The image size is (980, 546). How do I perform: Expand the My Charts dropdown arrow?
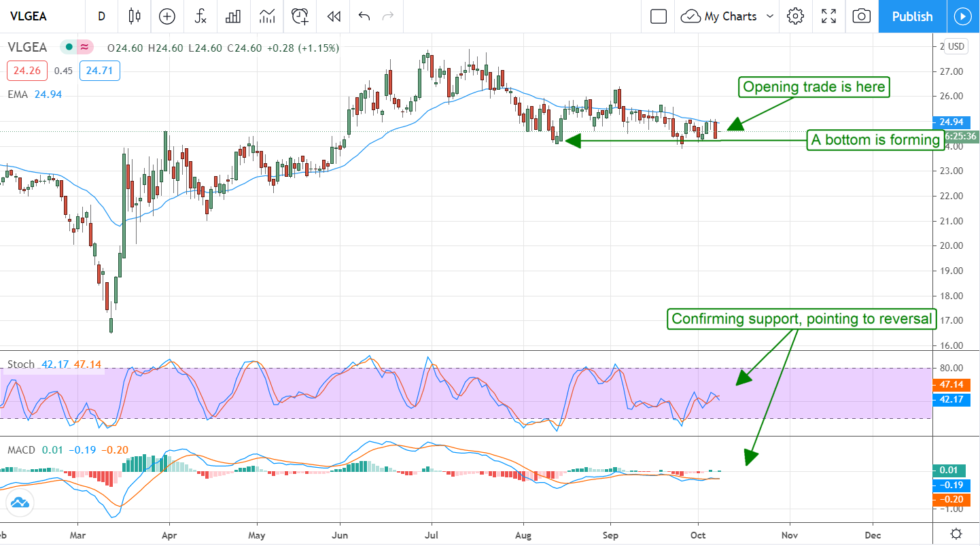click(770, 16)
